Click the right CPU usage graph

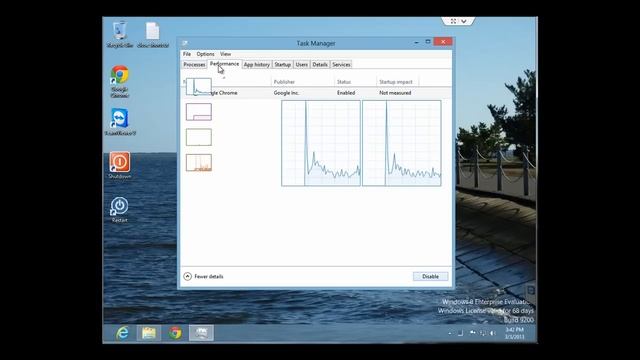402,143
